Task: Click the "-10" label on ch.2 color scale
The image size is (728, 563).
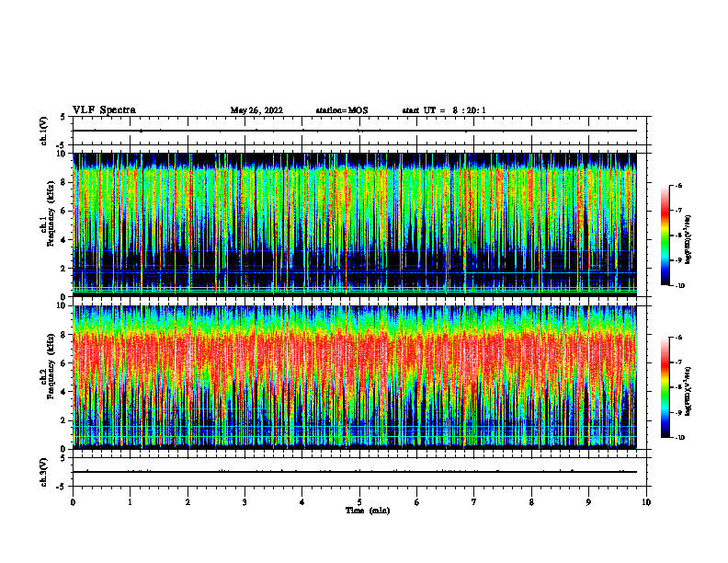Action: click(679, 438)
